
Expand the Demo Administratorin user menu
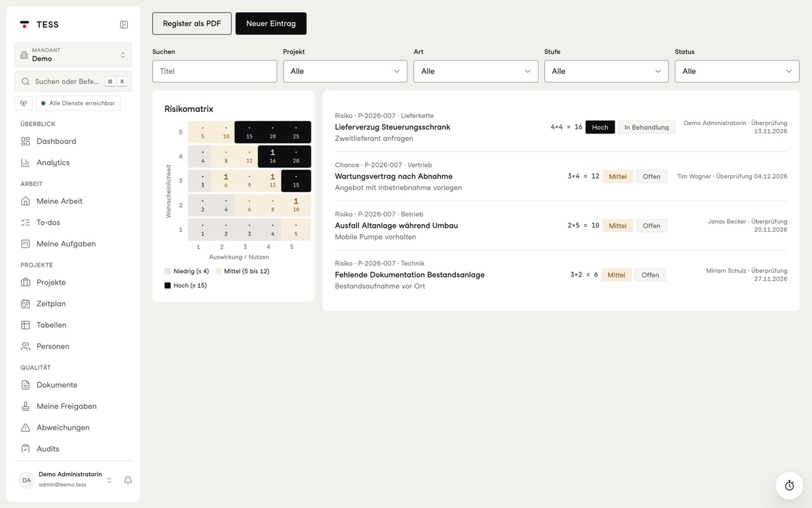click(66, 480)
